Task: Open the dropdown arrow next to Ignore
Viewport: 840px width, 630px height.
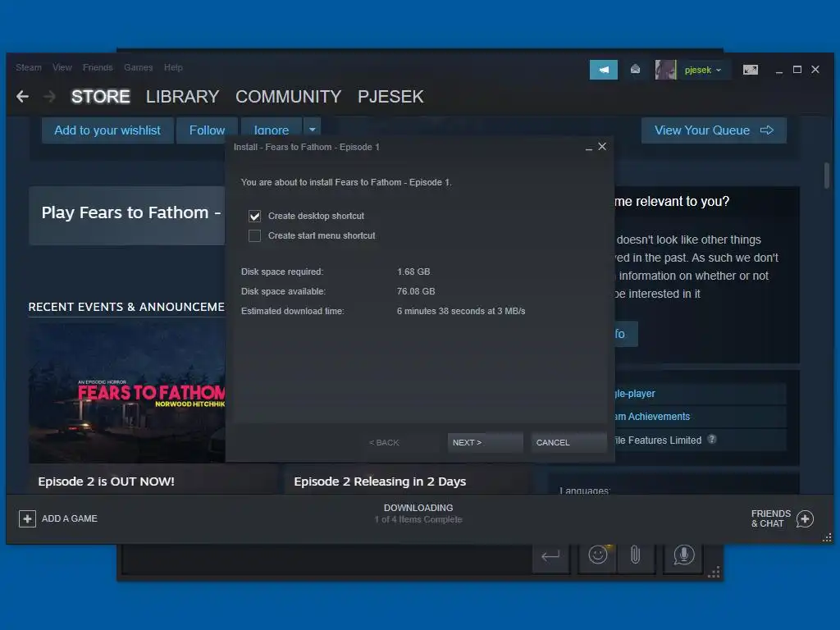Action: 313,130
